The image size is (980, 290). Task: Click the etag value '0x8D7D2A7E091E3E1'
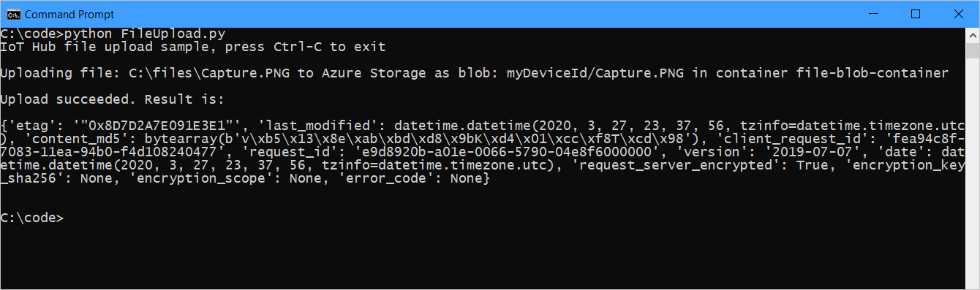pyautogui.click(x=157, y=126)
